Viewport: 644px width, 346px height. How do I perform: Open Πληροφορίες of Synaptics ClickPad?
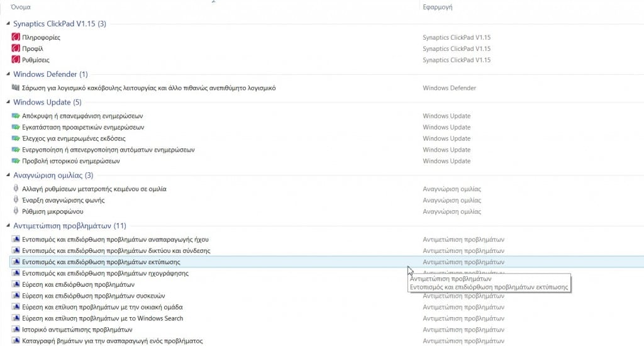(x=41, y=37)
